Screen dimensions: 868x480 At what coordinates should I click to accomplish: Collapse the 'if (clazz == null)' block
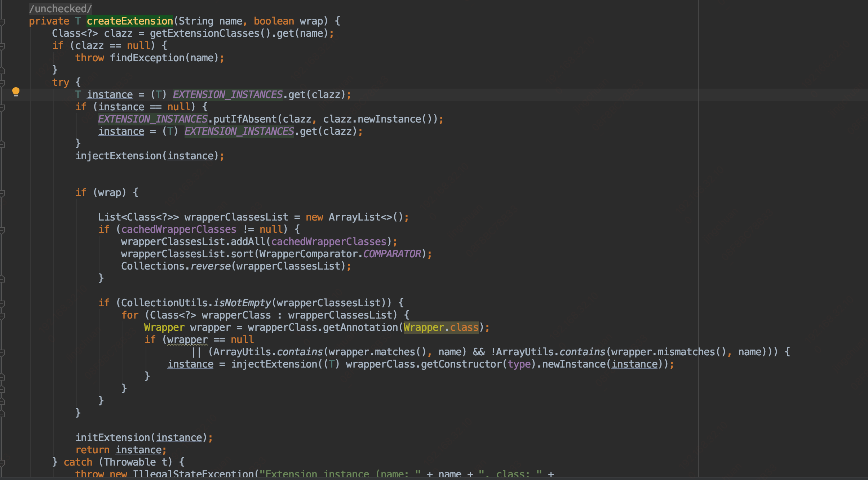(2, 46)
